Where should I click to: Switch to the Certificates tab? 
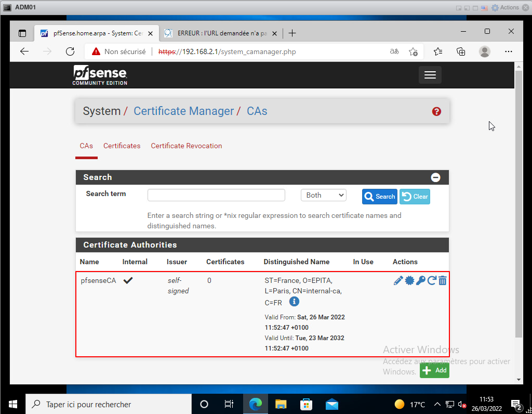point(122,146)
